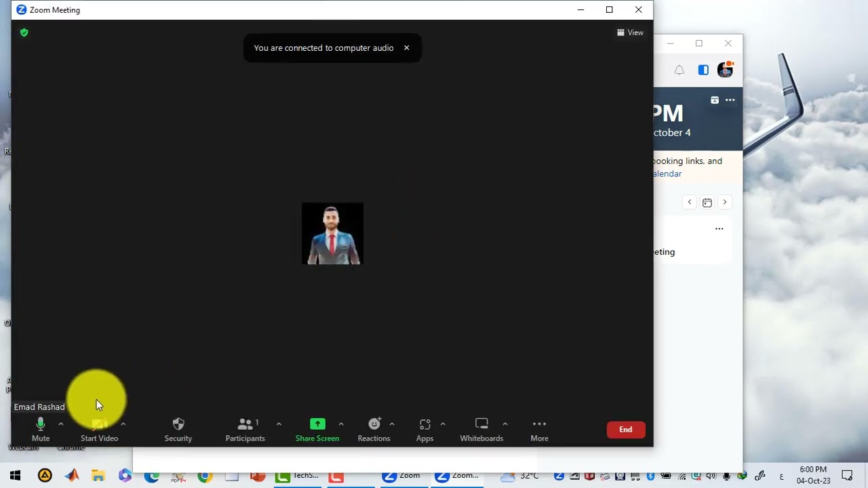Screen dimensions: 868x488
Task: Expand share options arrow beside Share Screen
Action: pyautogui.click(x=341, y=424)
